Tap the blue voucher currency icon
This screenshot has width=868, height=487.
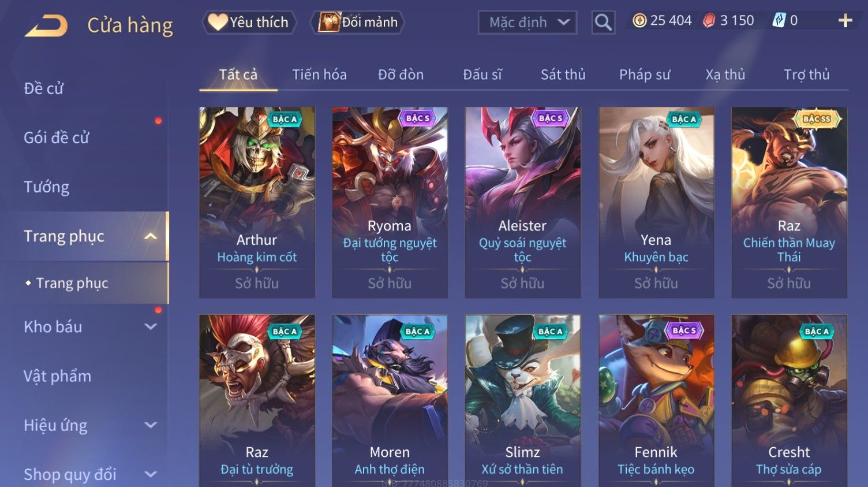[x=779, y=21]
